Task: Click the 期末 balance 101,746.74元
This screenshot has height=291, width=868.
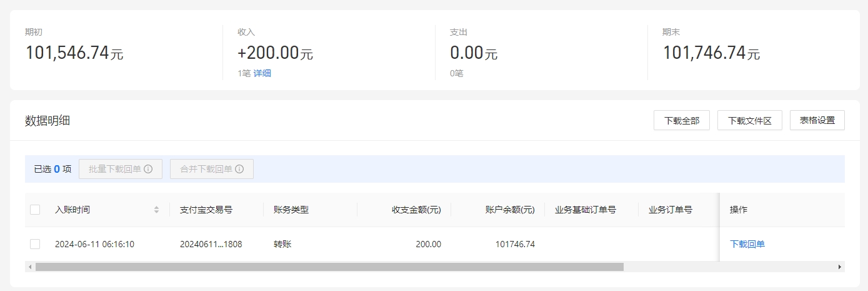Action: (711, 53)
